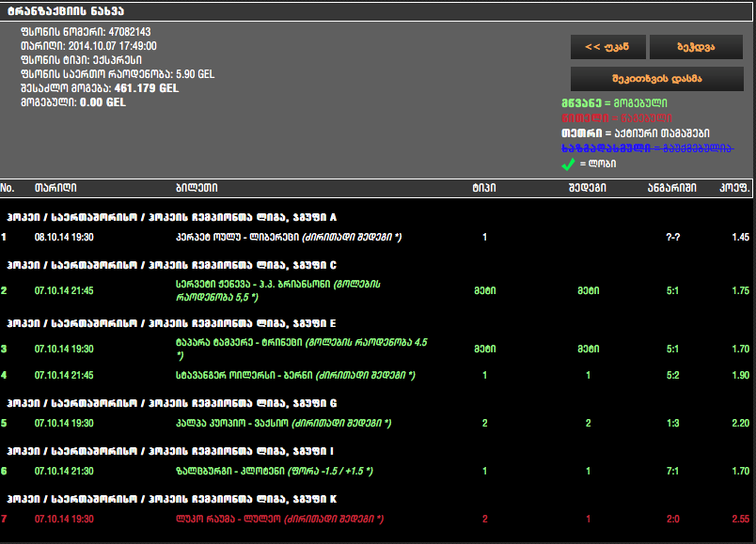
Task: Click the group I league heading
Action: point(169,452)
